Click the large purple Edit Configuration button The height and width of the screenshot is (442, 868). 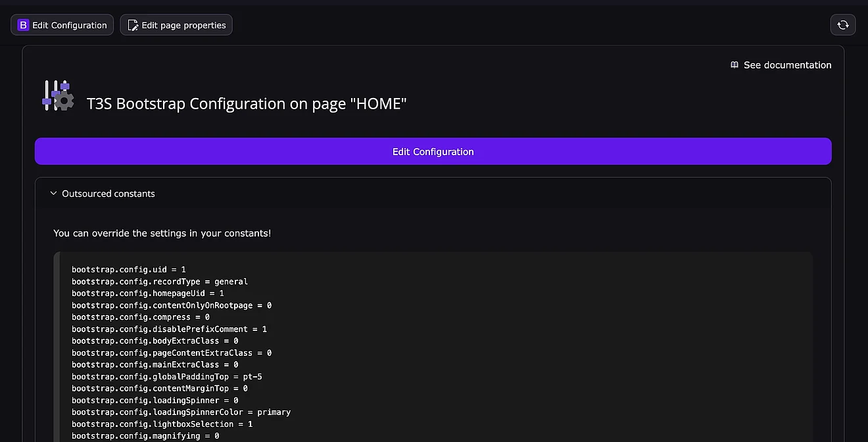tap(433, 151)
